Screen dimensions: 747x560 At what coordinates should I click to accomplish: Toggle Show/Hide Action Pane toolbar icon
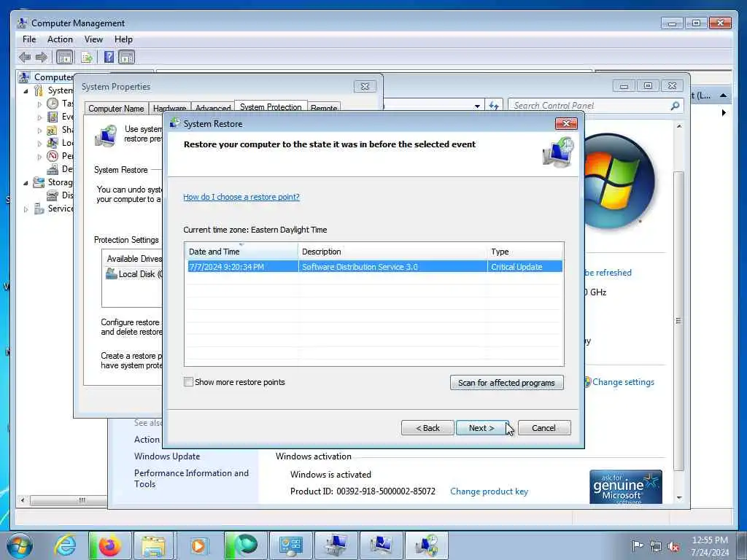click(127, 58)
